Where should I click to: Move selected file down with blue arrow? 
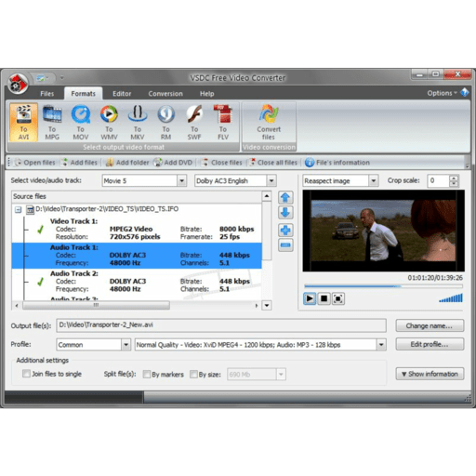285,212
